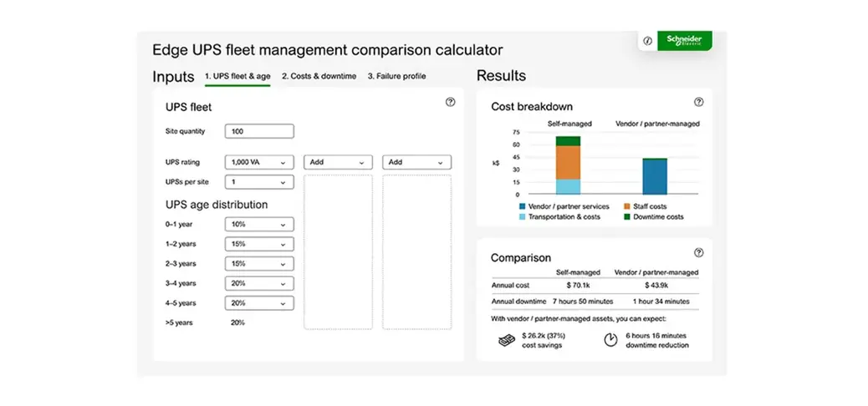The image size is (868, 406).
Task: Click the 'Annual cost' row label
Action: point(510,286)
